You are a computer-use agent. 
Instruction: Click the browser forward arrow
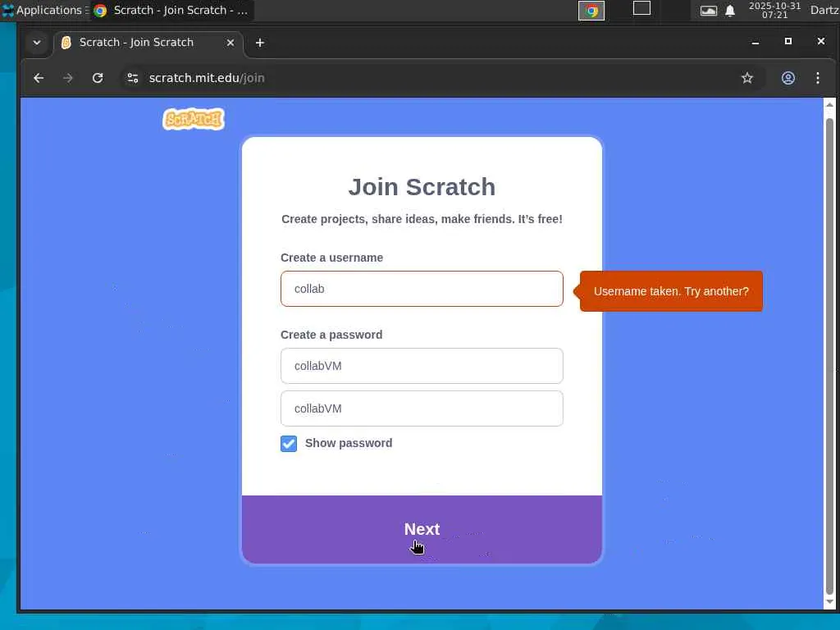tap(68, 78)
